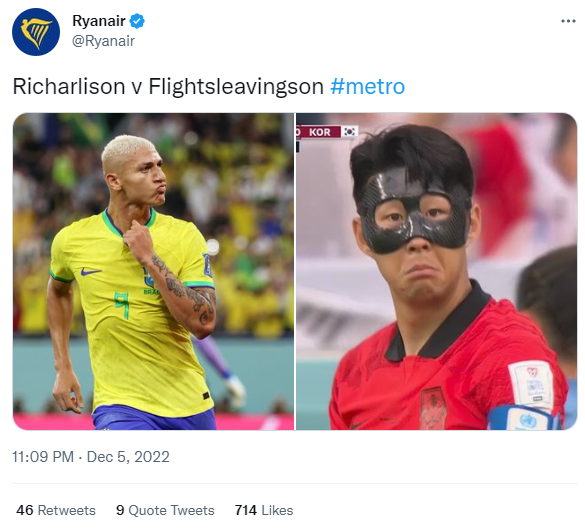Click the blue verified checkmark badge
Viewport: 585px width, 530px height.
[x=137, y=21]
